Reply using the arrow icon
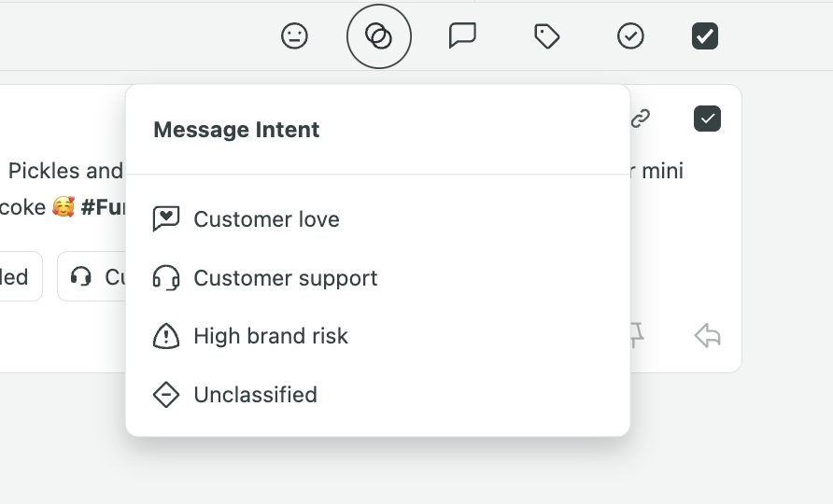Viewport: 833px width, 504px height. tap(708, 336)
